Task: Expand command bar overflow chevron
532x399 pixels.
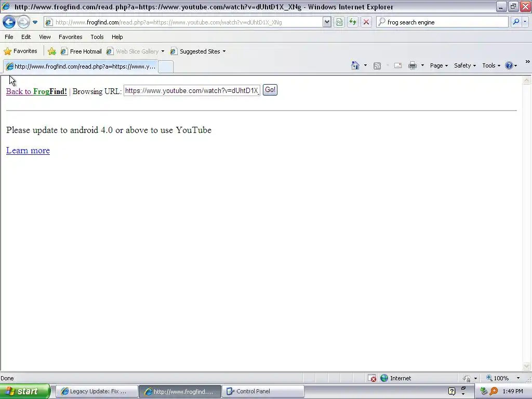Action: pyautogui.click(x=527, y=62)
